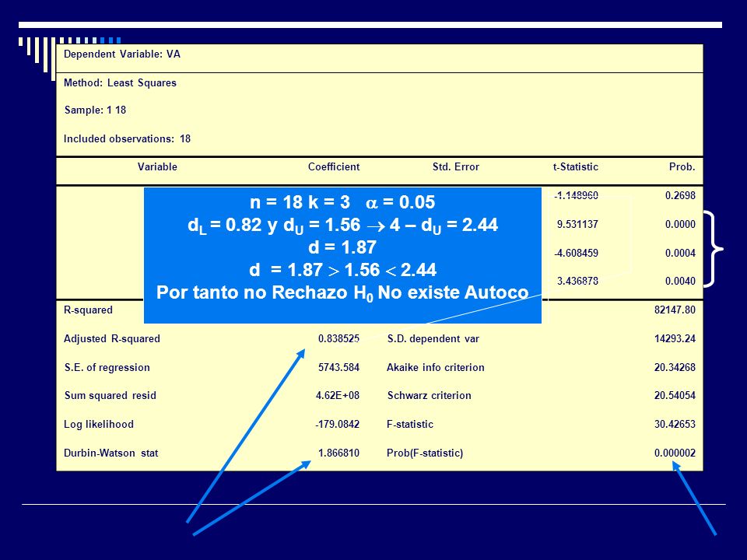Select S.E. of regression value 5743.584

(338, 368)
